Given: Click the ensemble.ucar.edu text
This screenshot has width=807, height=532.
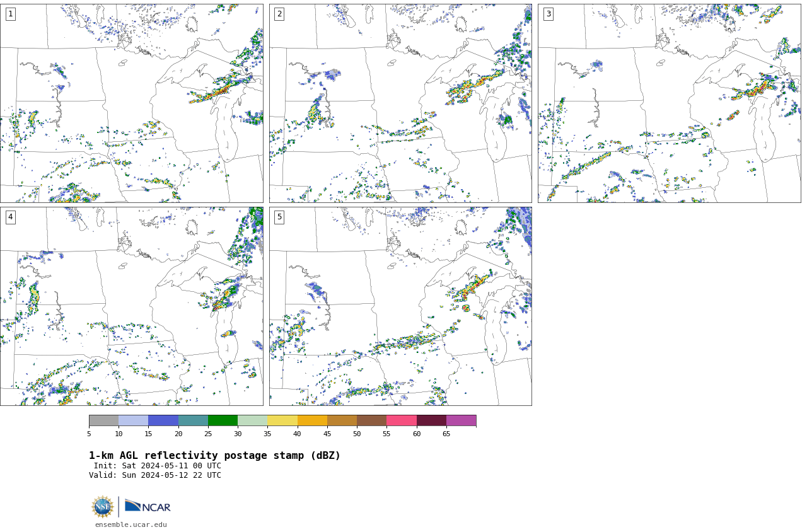Looking at the screenshot, I should pos(131,524).
